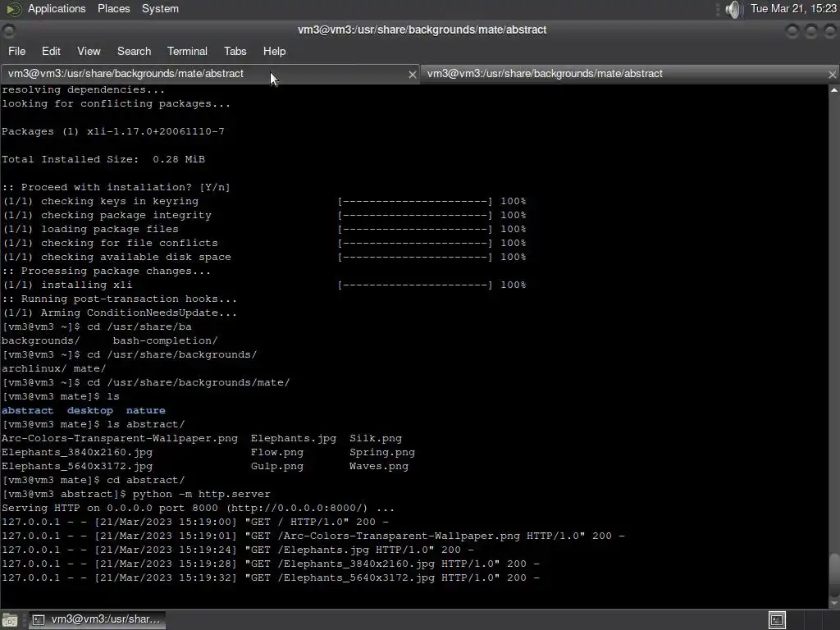The image size is (840, 630).
Task: Click 'Packages (1) xli-1.17.0+20061110-7' line
Action: tap(113, 131)
